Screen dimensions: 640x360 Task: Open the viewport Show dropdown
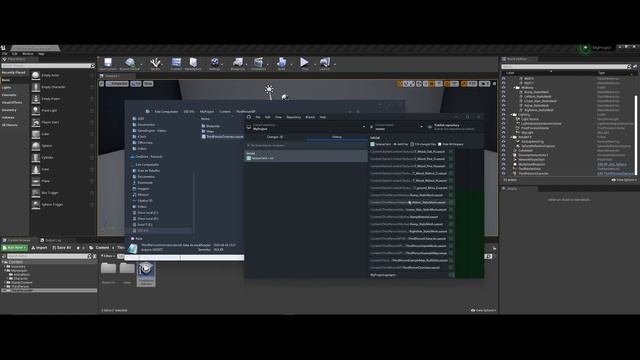tap(148, 84)
